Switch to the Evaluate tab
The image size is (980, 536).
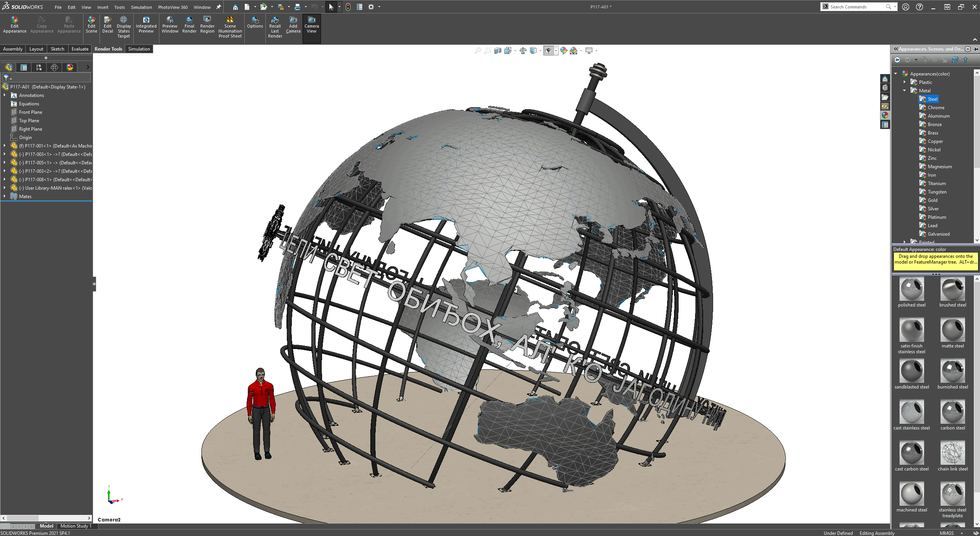[x=80, y=49]
